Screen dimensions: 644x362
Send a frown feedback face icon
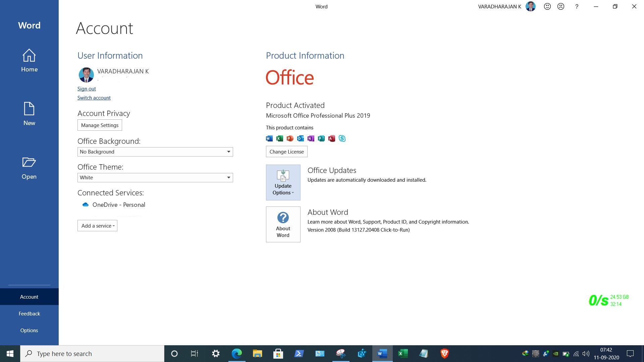(x=561, y=6)
